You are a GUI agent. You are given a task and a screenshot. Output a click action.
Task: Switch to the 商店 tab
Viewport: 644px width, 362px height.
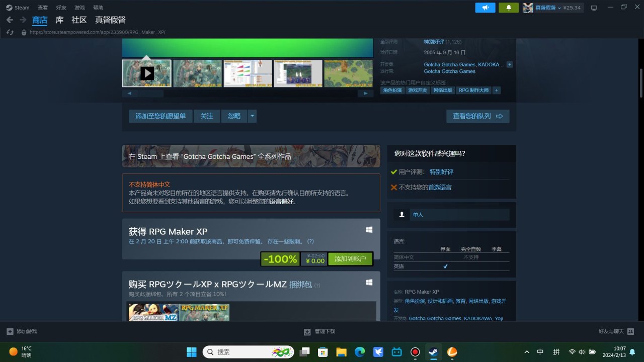click(40, 20)
